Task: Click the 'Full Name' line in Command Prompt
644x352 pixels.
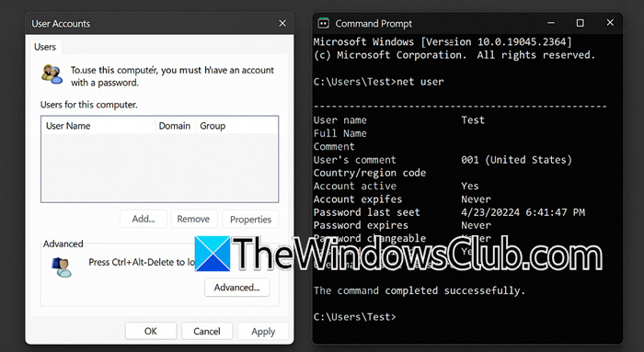Action: pos(340,133)
